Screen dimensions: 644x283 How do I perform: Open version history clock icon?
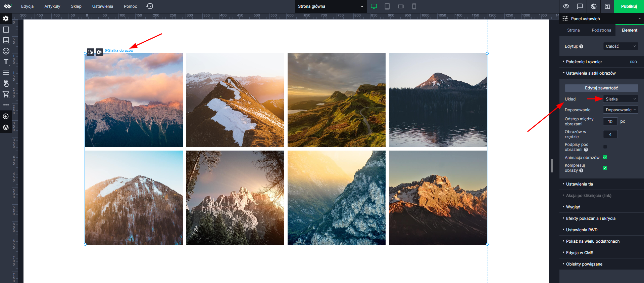point(150,6)
